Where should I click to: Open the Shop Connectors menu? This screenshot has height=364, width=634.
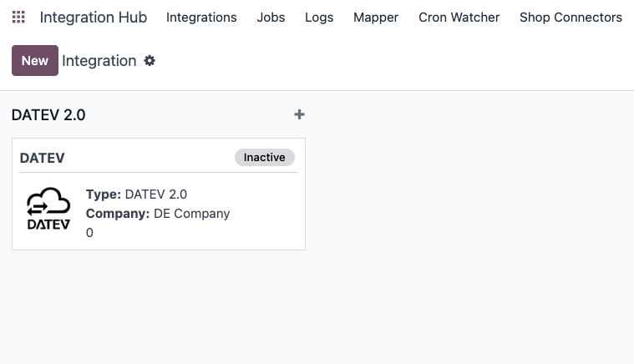click(571, 18)
